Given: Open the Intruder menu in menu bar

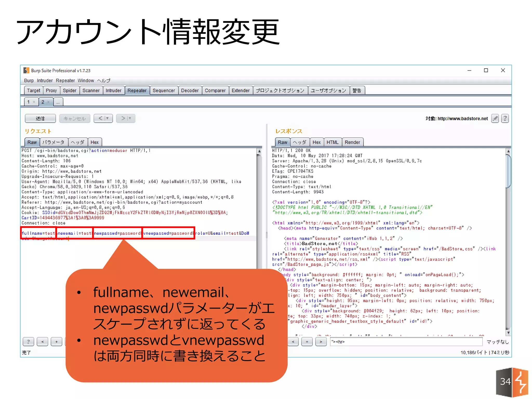Looking at the screenshot, I should point(45,81).
